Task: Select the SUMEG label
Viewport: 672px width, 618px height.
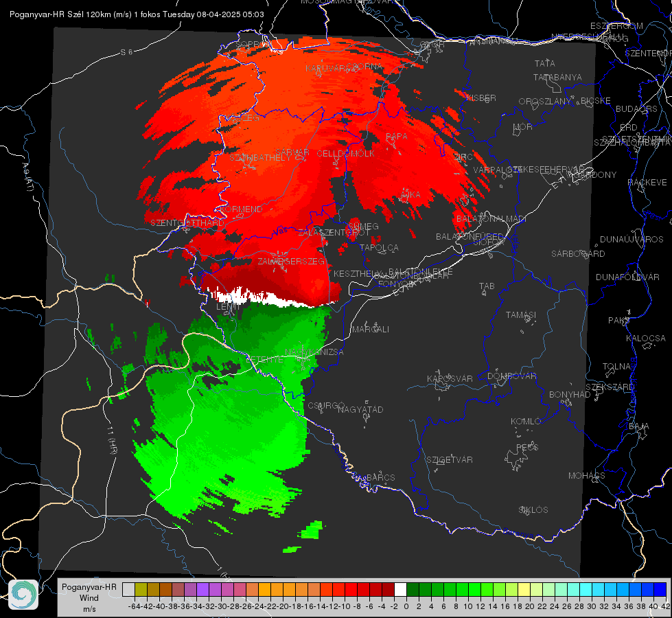Action: point(363,226)
